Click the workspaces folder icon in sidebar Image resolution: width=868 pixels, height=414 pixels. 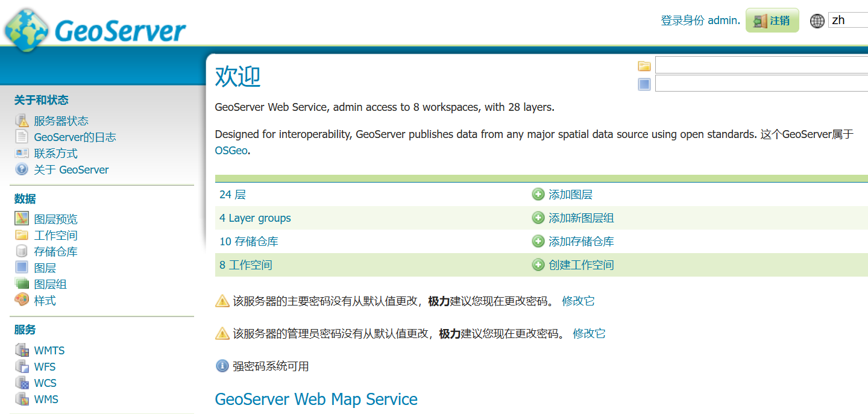click(x=22, y=235)
